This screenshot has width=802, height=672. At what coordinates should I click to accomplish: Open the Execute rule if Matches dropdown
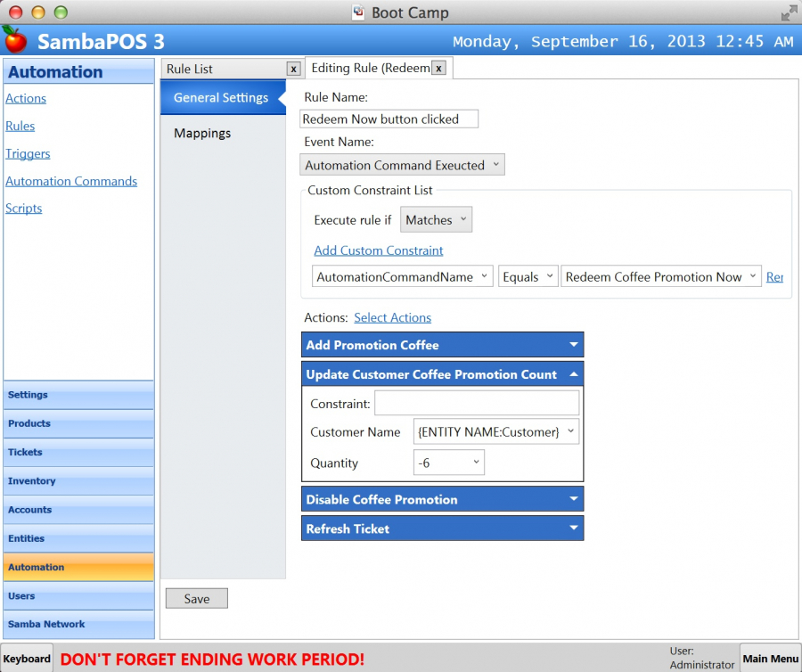436,220
